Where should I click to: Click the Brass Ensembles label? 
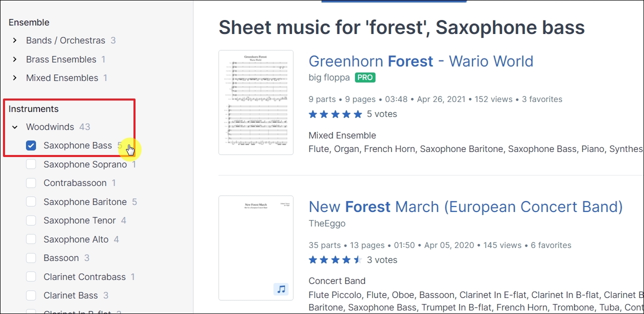[x=61, y=59]
